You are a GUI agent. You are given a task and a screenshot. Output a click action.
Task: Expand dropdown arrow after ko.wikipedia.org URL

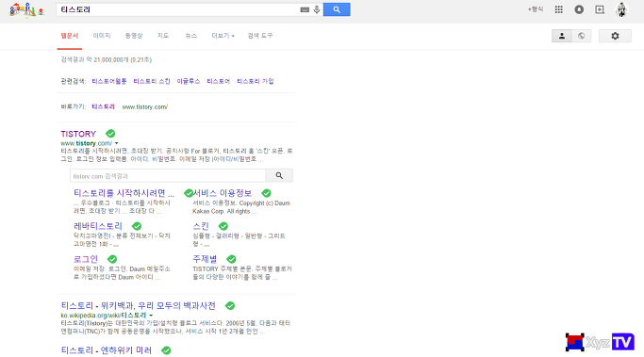point(151,316)
